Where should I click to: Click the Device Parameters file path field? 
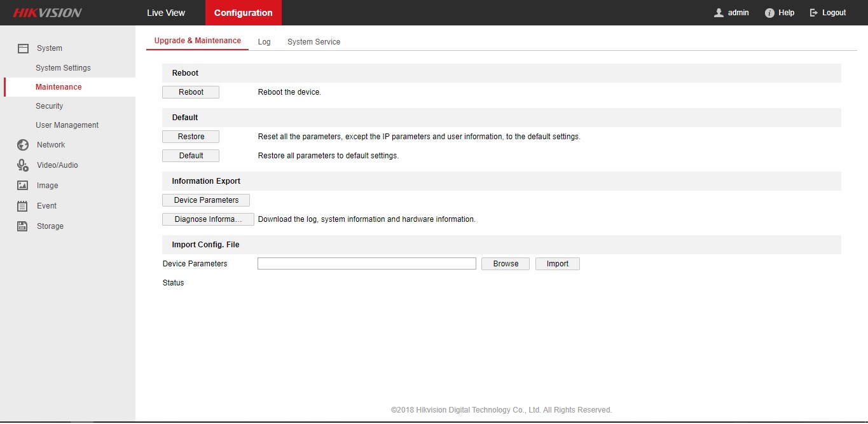click(x=366, y=264)
